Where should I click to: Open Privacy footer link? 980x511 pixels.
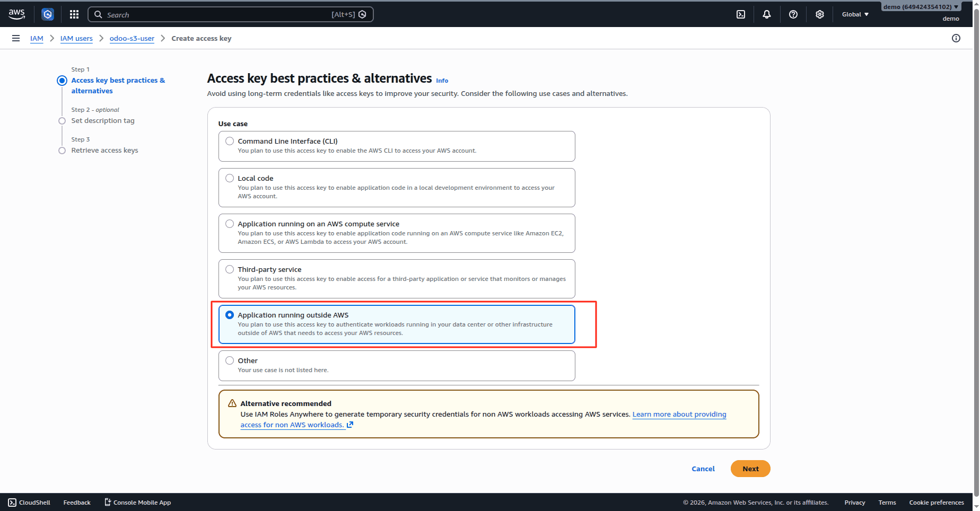click(x=854, y=503)
